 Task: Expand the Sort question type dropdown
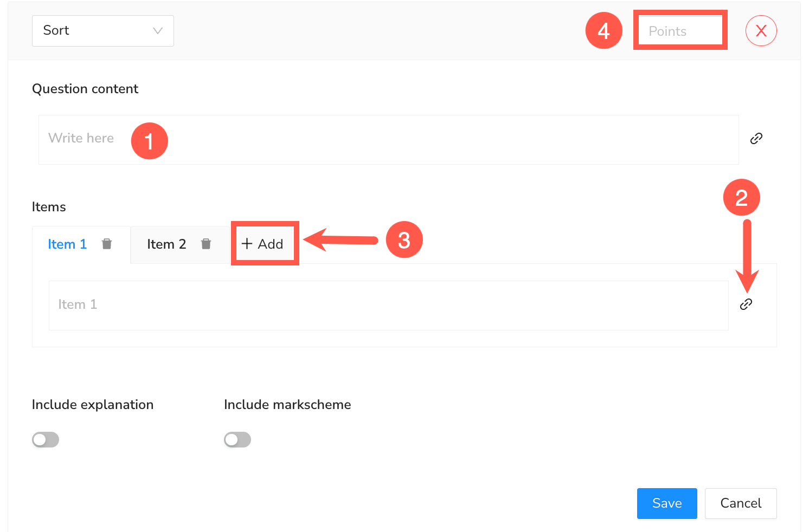tap(103, 31)
